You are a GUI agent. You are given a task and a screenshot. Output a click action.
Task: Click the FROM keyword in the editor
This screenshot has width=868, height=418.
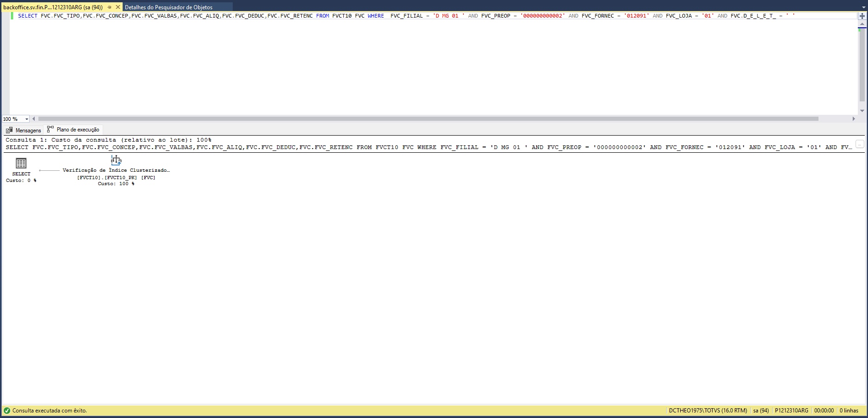322,16
